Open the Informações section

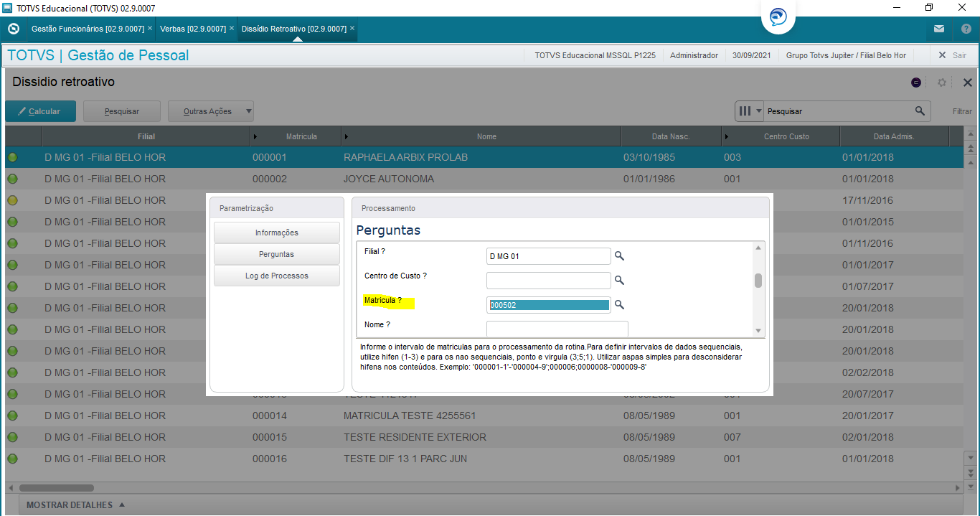pyautogui.click(x=277, y=233)
